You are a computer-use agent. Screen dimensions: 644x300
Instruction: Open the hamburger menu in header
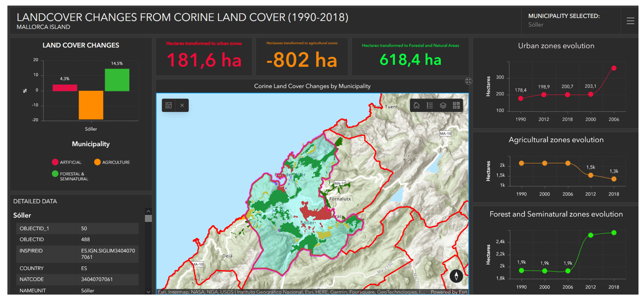[x=630, y=21]
